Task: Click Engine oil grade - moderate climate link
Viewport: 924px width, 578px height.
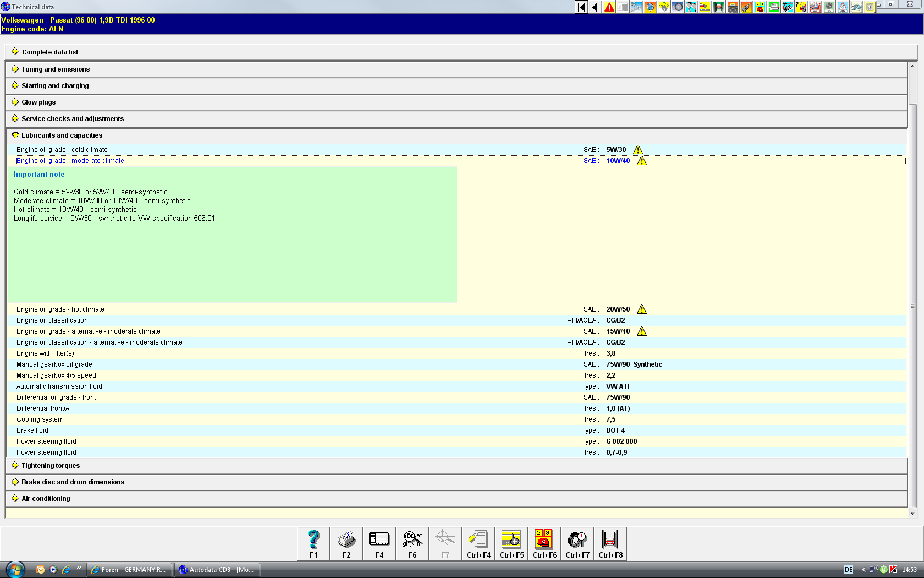Action: point(70,161)
